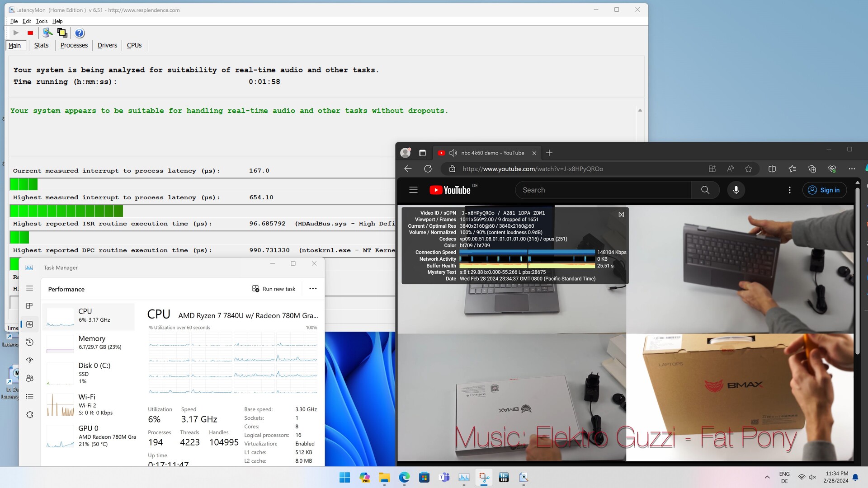The image size is (868, 488).
Task: Open the Tools menu in LatencyMon
Action: coord(42,21)
